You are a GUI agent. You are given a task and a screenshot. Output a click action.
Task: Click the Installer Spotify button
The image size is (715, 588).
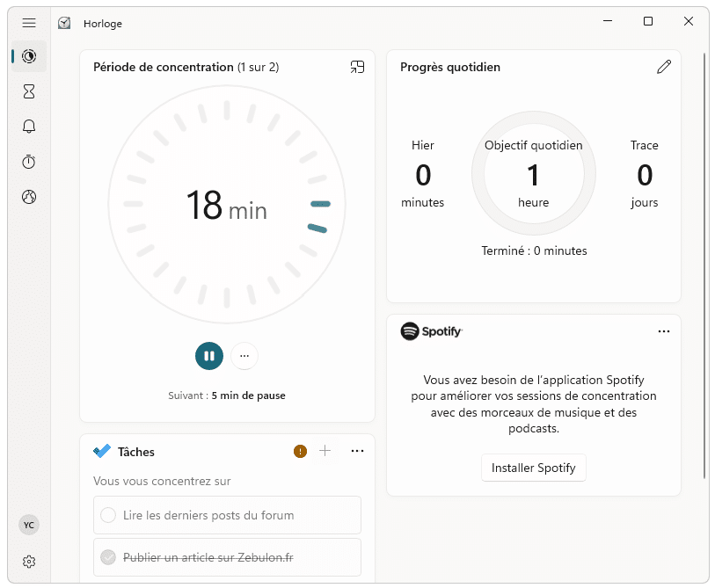pyautogui.click(x=533, y=468)
